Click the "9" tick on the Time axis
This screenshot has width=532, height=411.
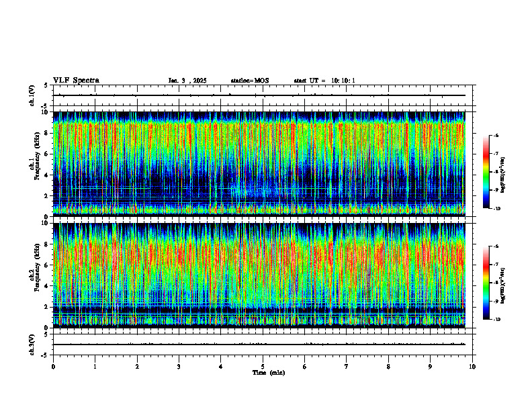[x=430, y=367]
